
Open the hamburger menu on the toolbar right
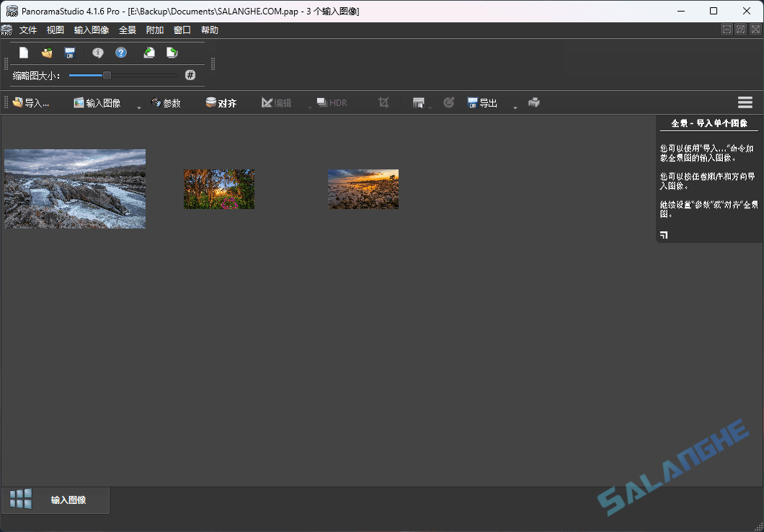coord(745,102)
